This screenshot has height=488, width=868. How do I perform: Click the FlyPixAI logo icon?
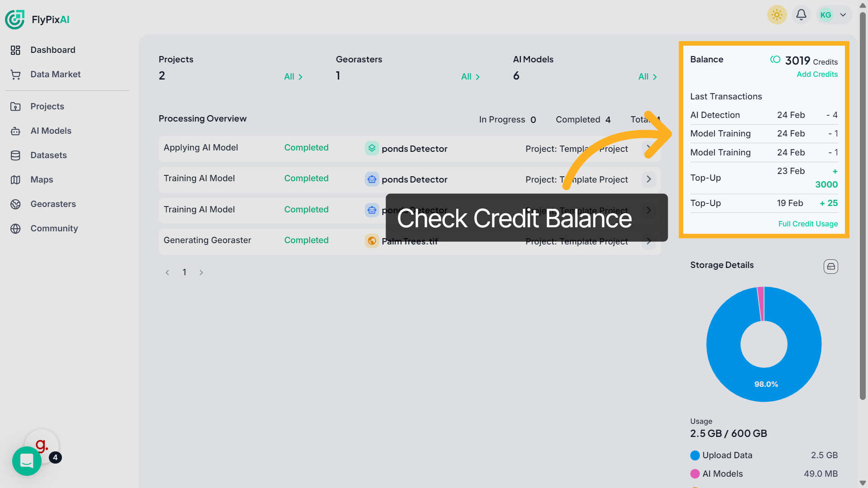(14, 19)
